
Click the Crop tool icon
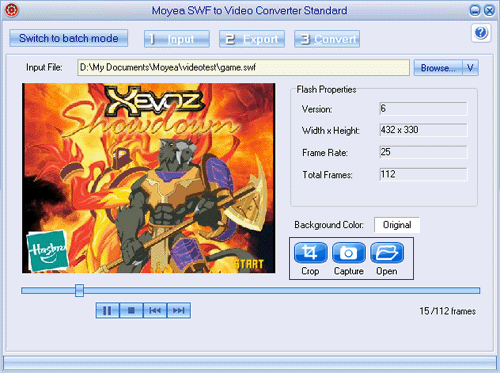[311, 253]
